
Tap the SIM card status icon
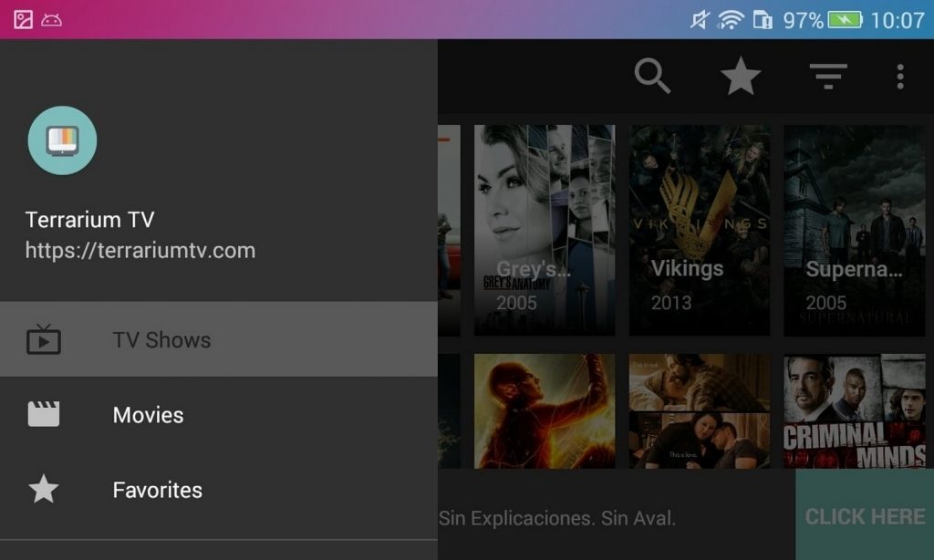[x=763, y=20]
